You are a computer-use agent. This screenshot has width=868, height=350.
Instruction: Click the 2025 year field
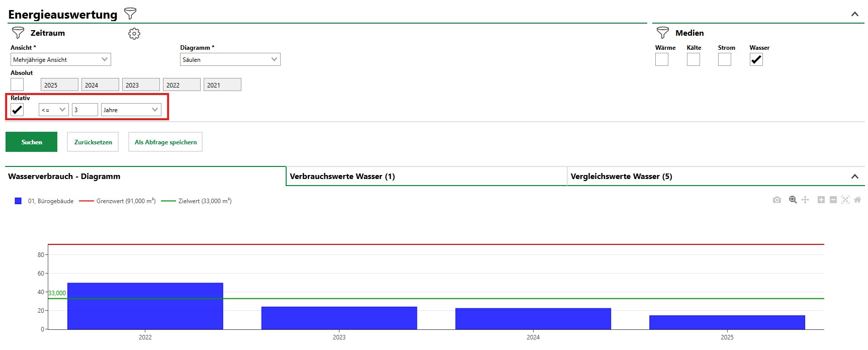(x=60, y=84)
